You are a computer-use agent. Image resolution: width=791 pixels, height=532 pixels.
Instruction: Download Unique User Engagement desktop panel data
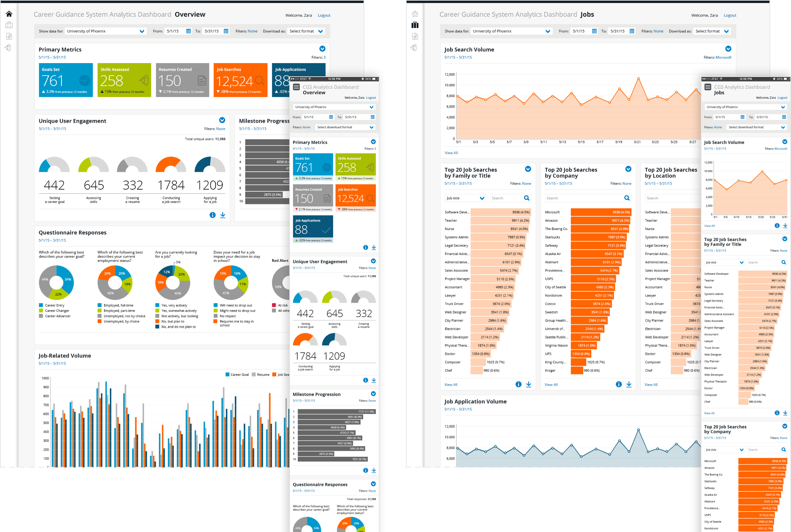coord(223,215)
